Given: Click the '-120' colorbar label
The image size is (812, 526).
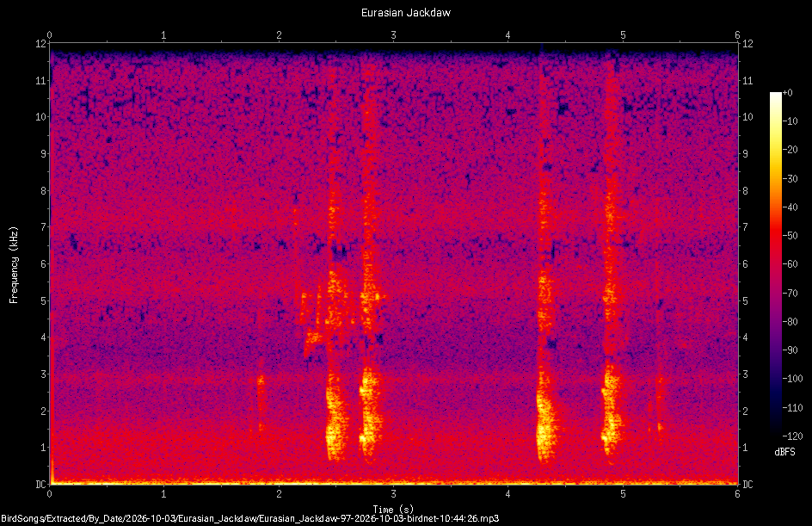Looking at the screenshot, I should [x=792, y=436].
